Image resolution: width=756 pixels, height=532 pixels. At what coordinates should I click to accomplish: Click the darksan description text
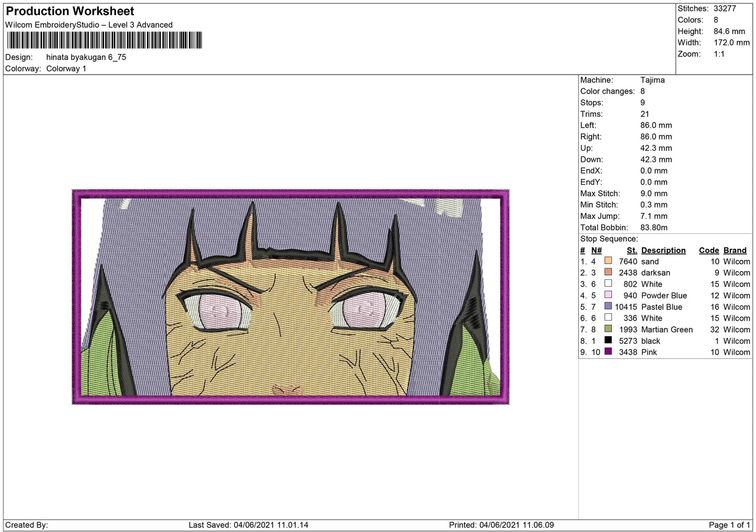[x=656, y=273]
